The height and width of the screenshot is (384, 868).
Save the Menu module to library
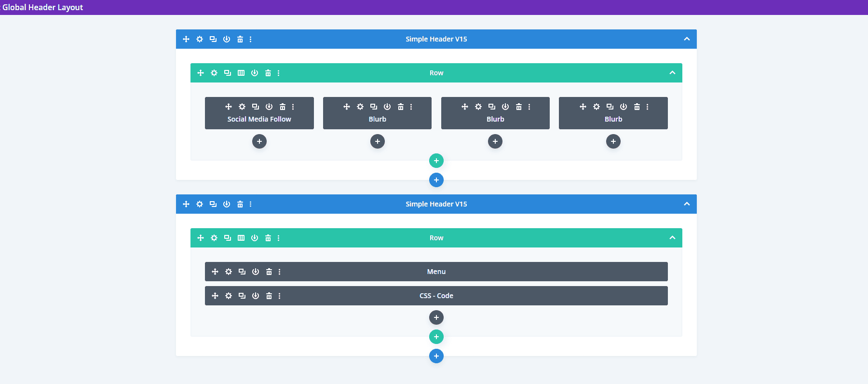coord(256,272)
